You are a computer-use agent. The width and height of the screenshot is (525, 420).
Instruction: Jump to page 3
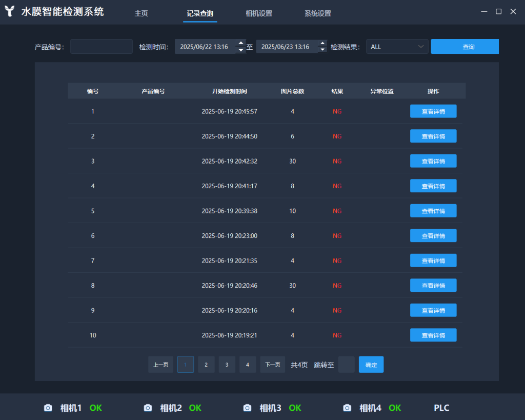tap(227, 365)
